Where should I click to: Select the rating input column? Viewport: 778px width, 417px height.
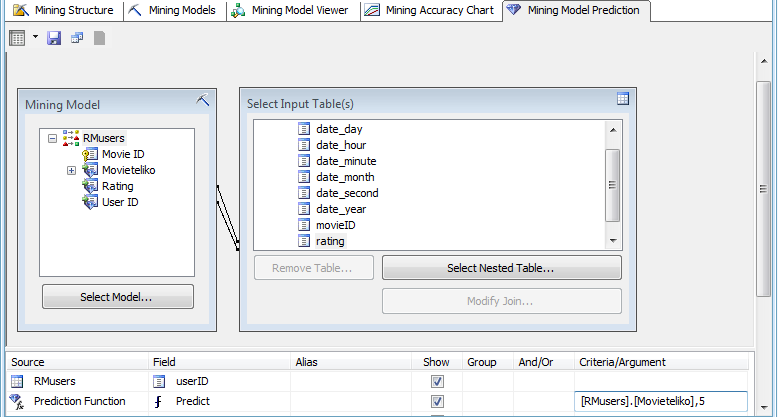tap(330, 241)
